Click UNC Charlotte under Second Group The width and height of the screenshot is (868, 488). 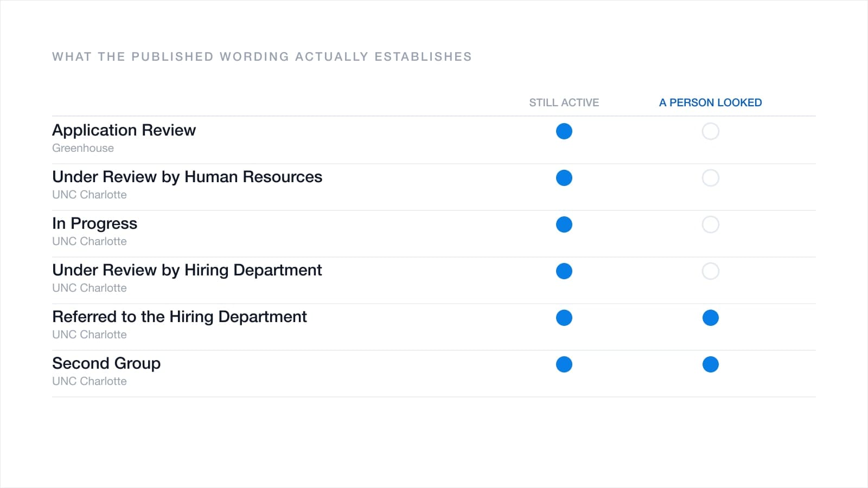(90, 381)
